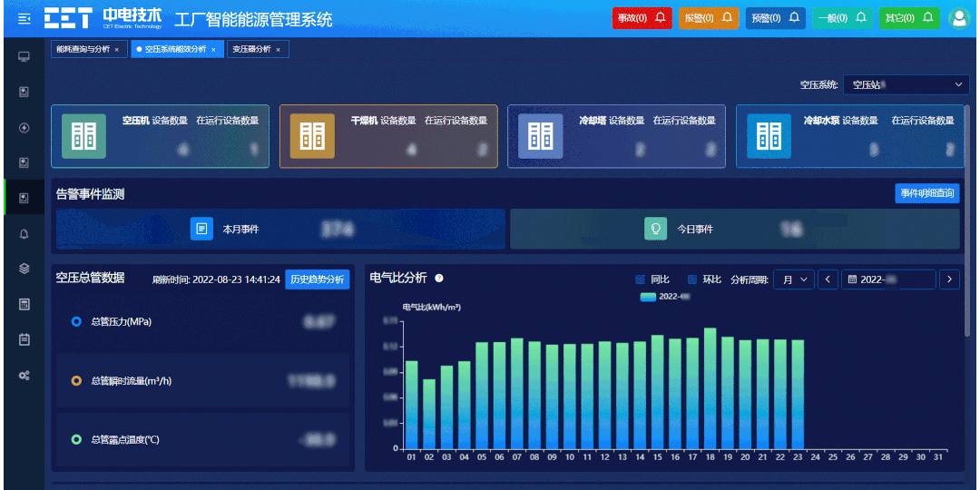Toggle the 2022 series legend in the chart
980x490 pixels.
(664, 297)
